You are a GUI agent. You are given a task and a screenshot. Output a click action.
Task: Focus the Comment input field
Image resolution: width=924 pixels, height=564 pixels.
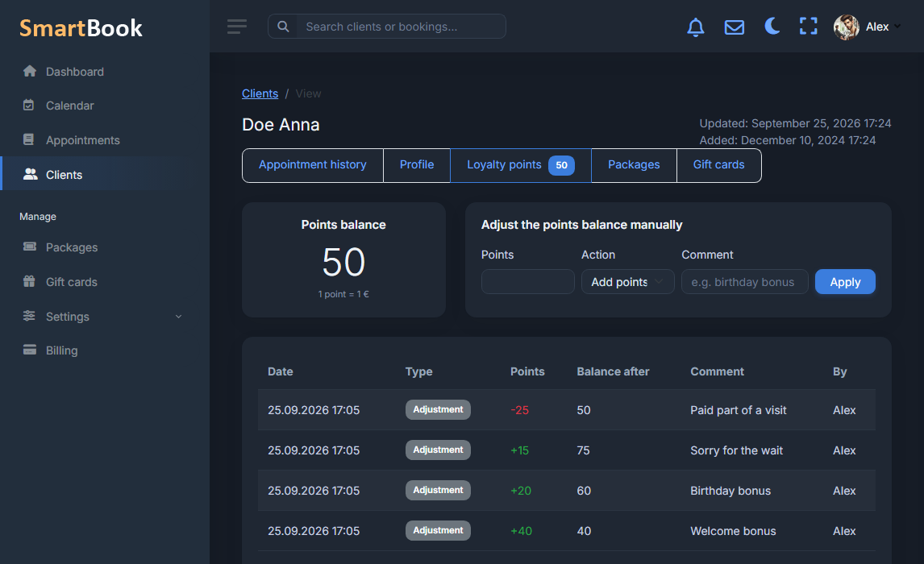(744, 282)
